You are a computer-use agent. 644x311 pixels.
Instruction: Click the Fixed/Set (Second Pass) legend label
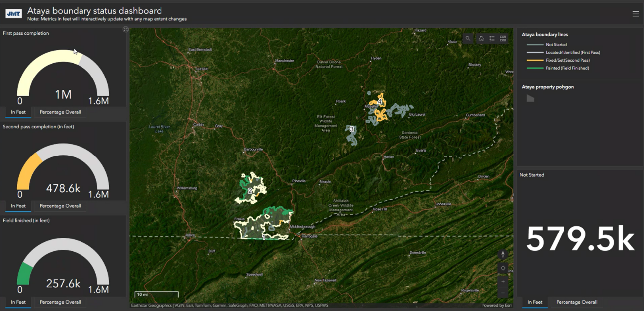(x=567, y=60)
